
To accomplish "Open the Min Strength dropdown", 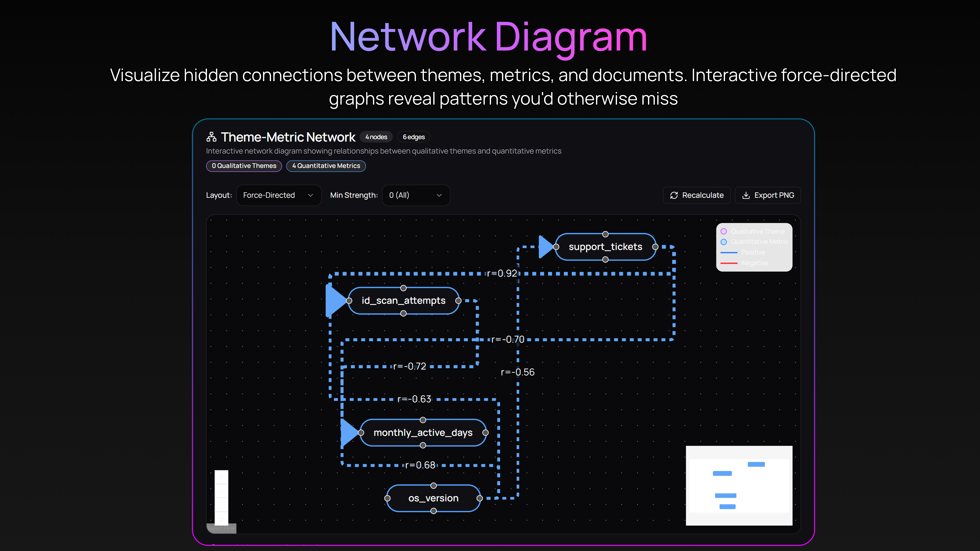I will point(416,195).
